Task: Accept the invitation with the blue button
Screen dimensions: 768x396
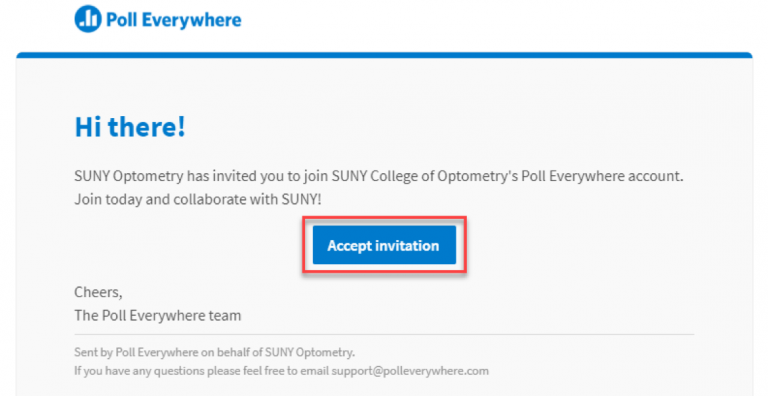Action: point(384,245)
